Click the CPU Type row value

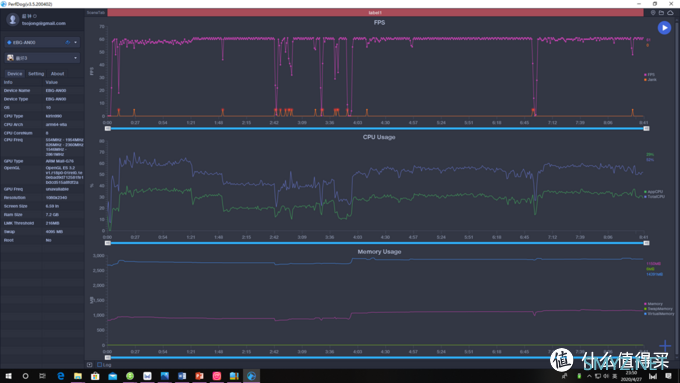click(x=54, y=116)
